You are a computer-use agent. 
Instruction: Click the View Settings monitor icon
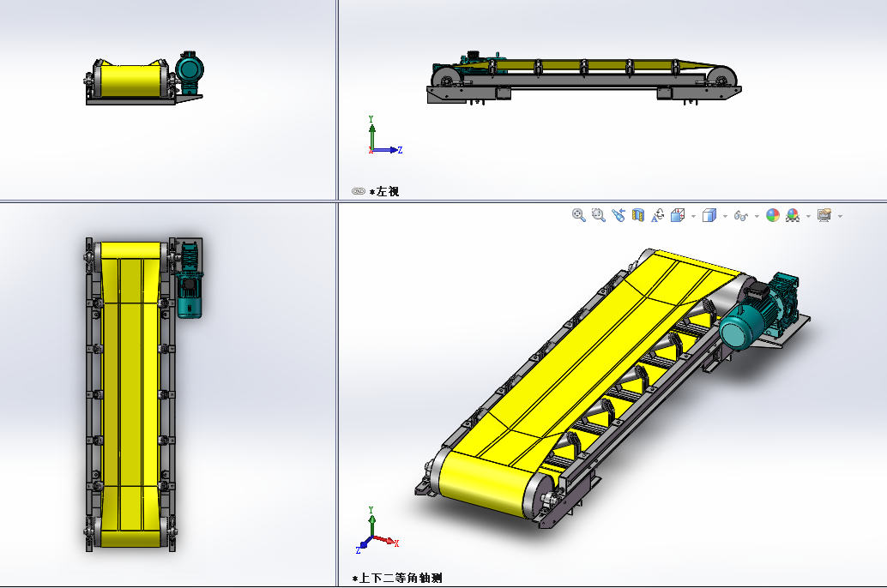tap(824, 215)
